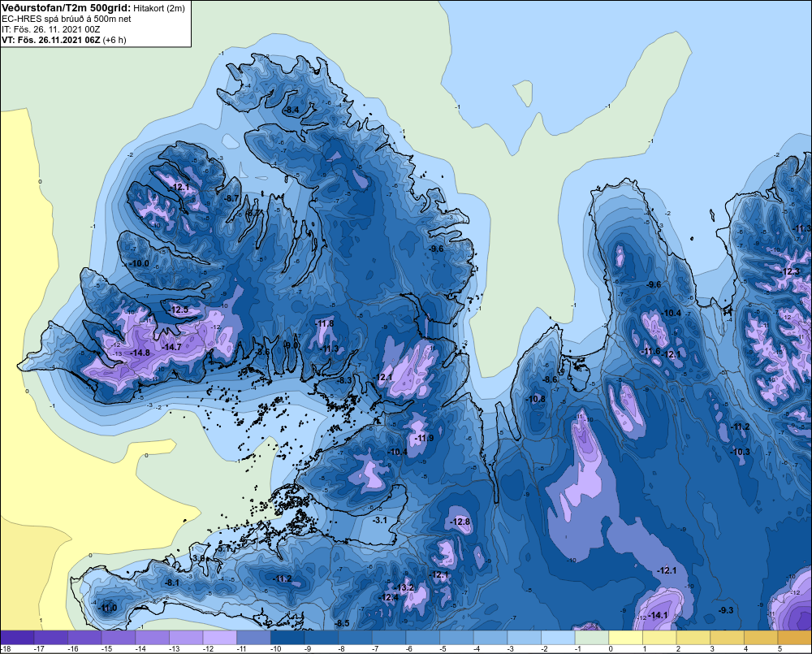Click the -10.8 temperature label
The width and height of the screenshot is (812, 654).
click(535, 399)
